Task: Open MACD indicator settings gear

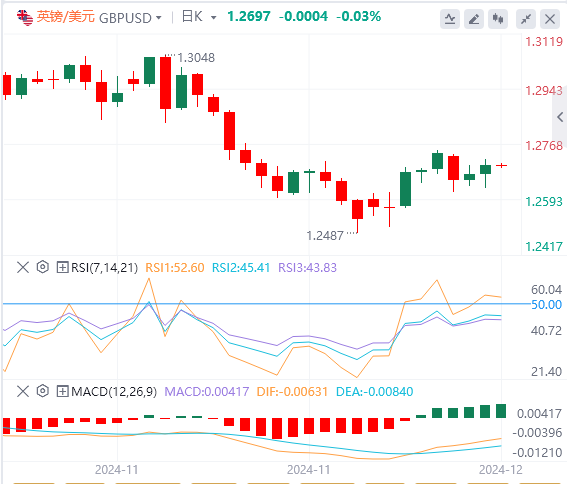Action: 43,391
